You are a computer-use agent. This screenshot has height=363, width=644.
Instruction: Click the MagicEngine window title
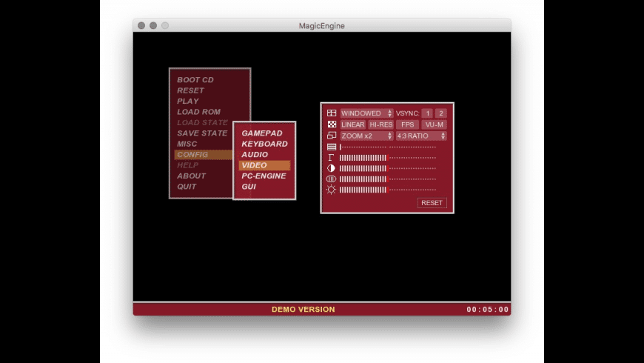tap(321, 25)
